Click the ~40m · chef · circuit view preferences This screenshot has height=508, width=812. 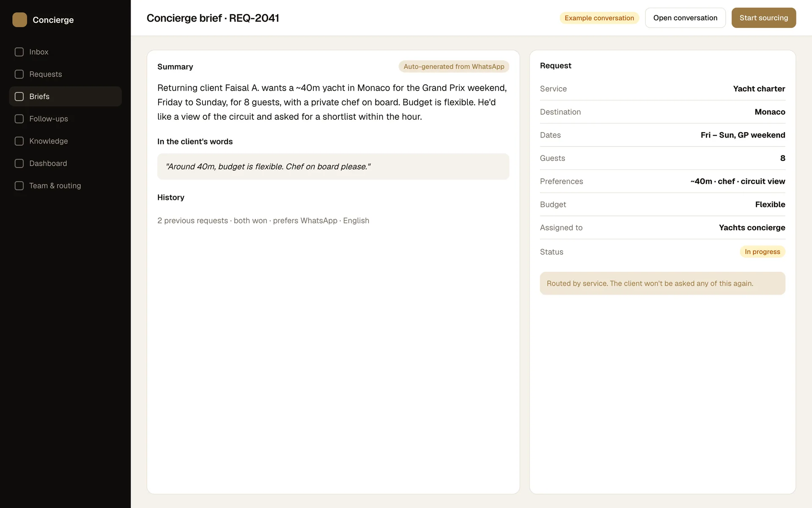coord(738,181)
